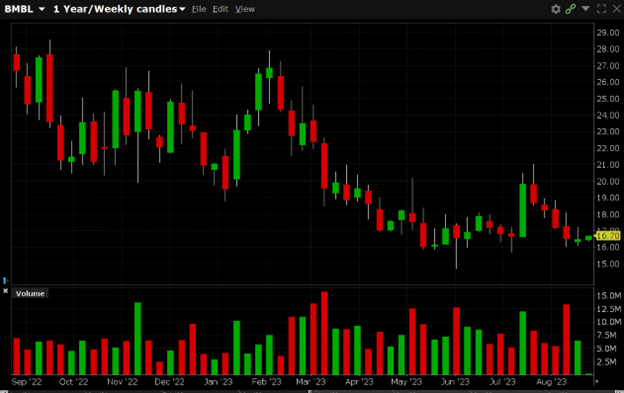Click the 22.00 price axis label
This screenshot has height=393, width=624.
pos(608,148)
